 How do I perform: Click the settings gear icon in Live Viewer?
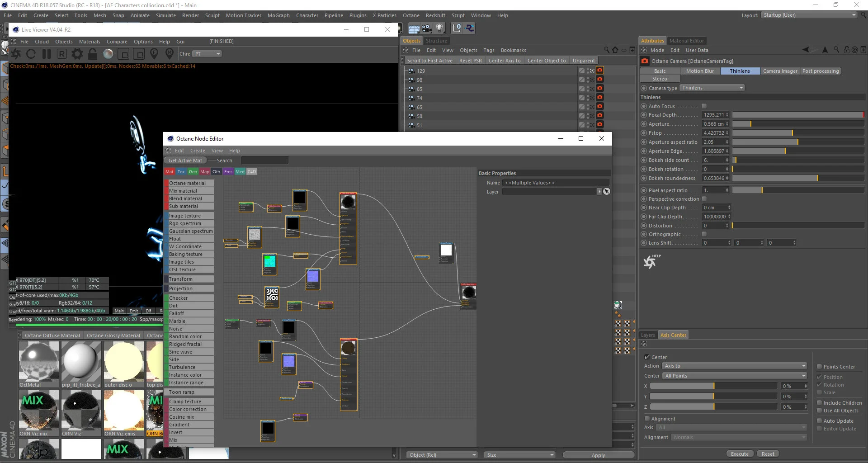pos(77,54)
